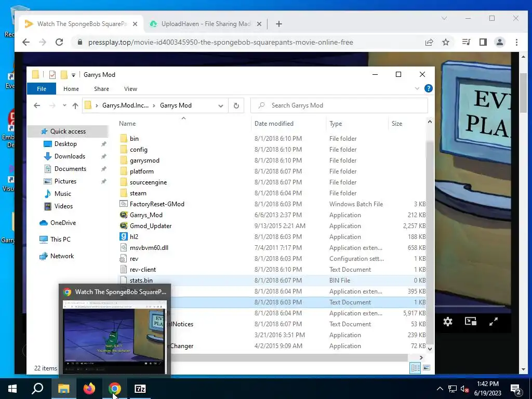Switch to large icons view layout
Viewport: 532px width, 399px height.
427,368
